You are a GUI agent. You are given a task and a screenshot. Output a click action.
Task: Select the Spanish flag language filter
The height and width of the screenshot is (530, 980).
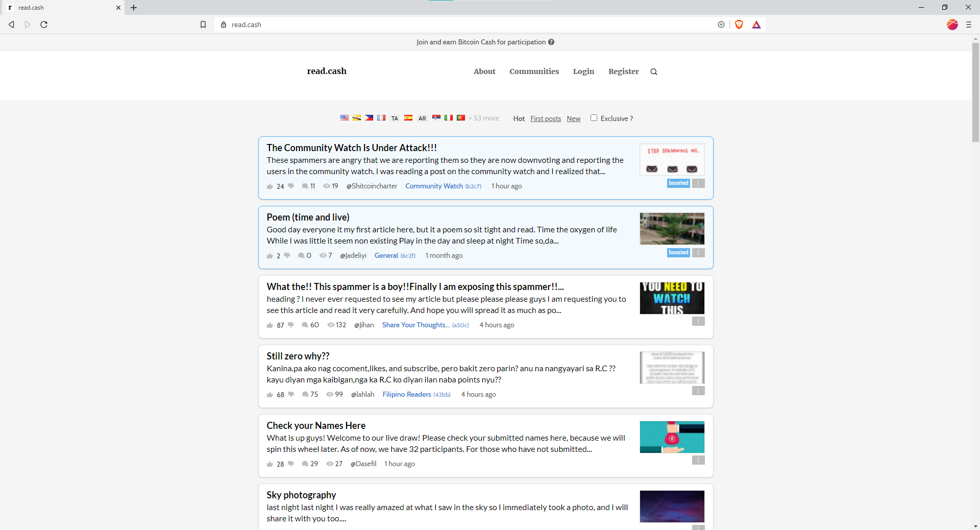(408, 118)
